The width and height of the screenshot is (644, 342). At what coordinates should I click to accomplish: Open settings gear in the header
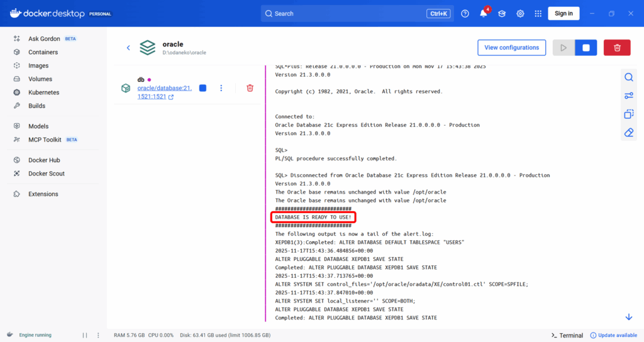point(520,14)
